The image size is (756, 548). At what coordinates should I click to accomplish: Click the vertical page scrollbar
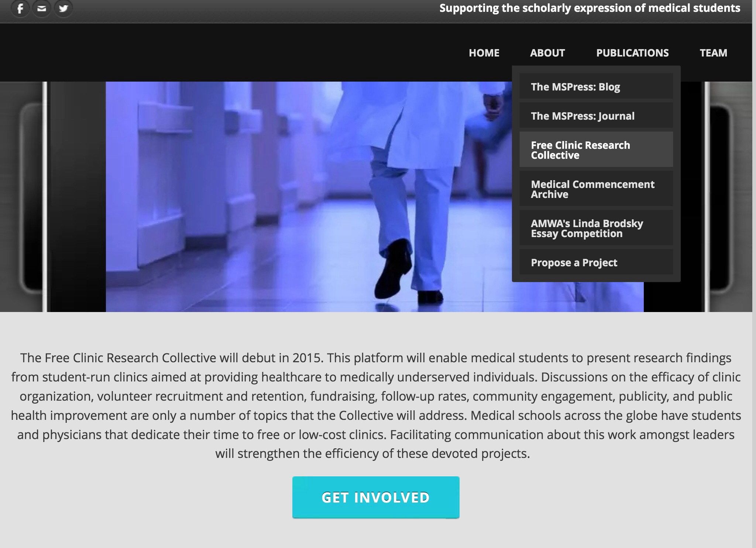point(754,274)
